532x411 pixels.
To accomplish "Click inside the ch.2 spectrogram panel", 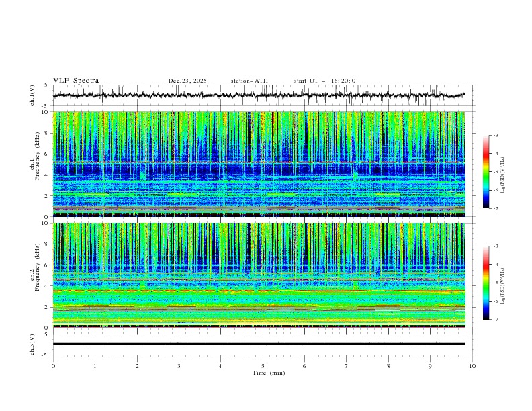I will [259, 275].
